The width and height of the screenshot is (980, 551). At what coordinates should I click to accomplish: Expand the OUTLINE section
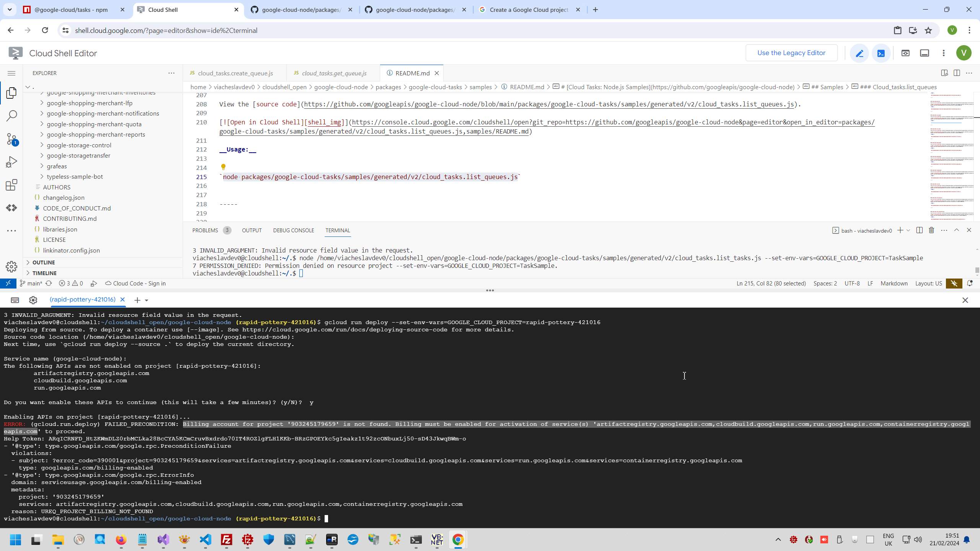click(44, 262)
